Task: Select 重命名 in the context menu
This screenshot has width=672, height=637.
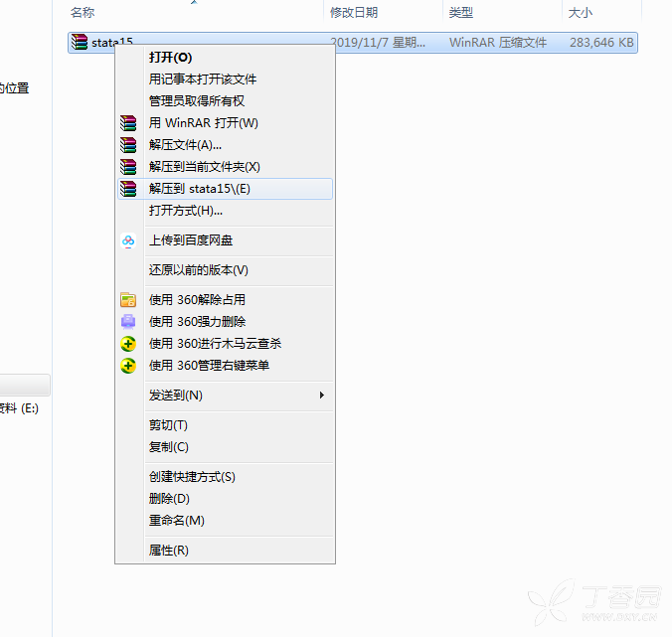Action: (177, 521)
